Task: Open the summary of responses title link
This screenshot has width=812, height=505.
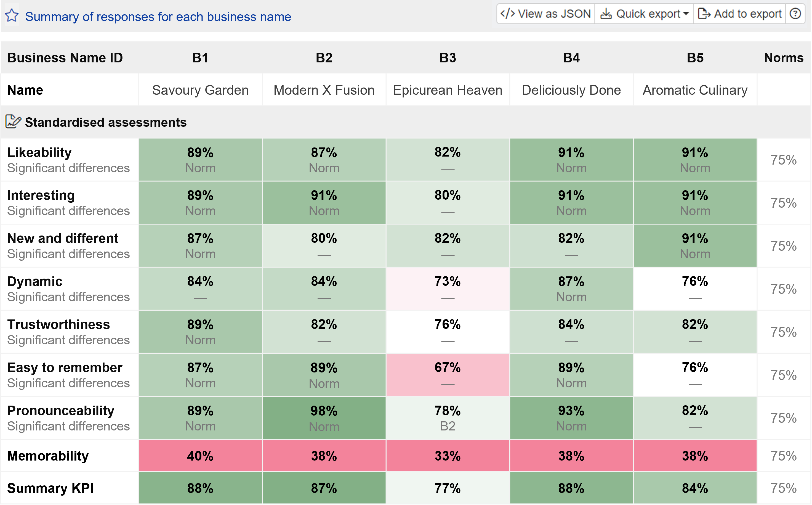Action: tap(158, 16)
